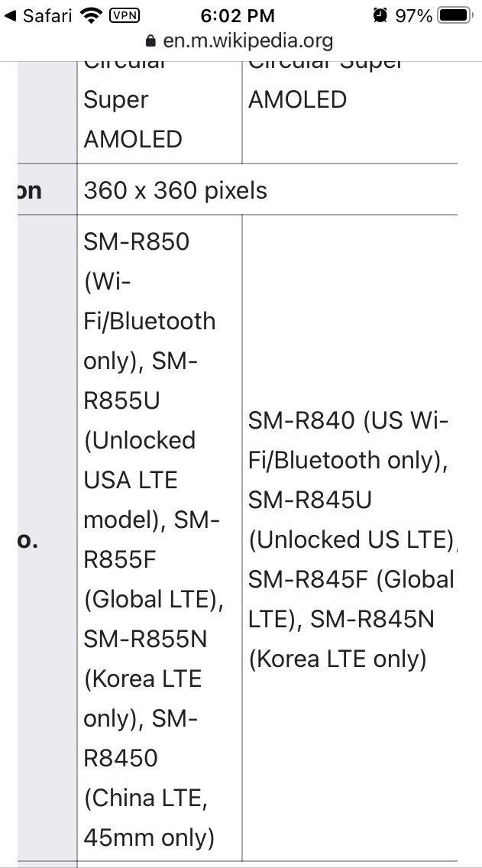Tap the right AMOLED display cell
482x868 pixels.
point(349,112)
